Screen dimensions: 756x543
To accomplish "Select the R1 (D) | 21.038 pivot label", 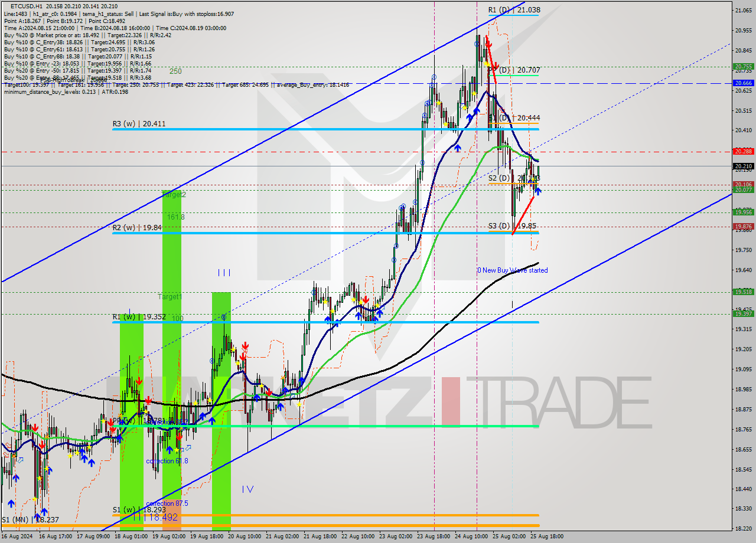I will pyautogui.click(x=514, y=10).
